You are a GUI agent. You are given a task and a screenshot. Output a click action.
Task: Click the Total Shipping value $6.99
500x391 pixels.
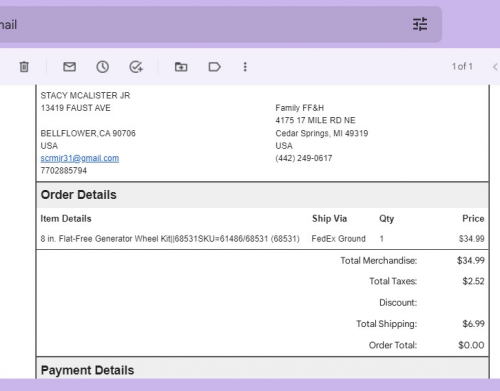coord(473,324)
